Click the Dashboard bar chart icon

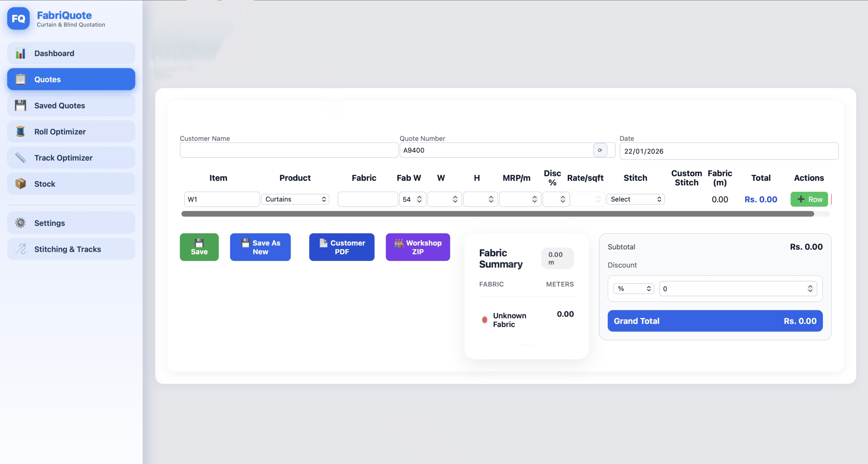tap(20, 54)
